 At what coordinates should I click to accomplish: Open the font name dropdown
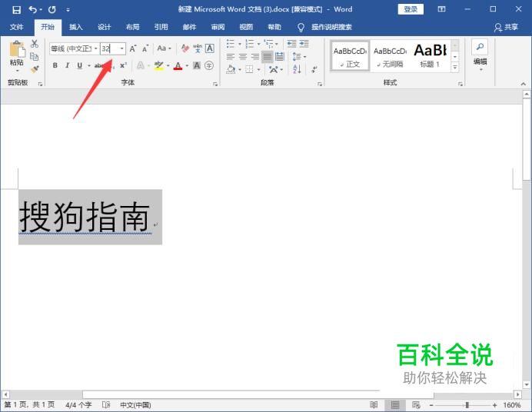pyautogui.click(x=95, y=48)
